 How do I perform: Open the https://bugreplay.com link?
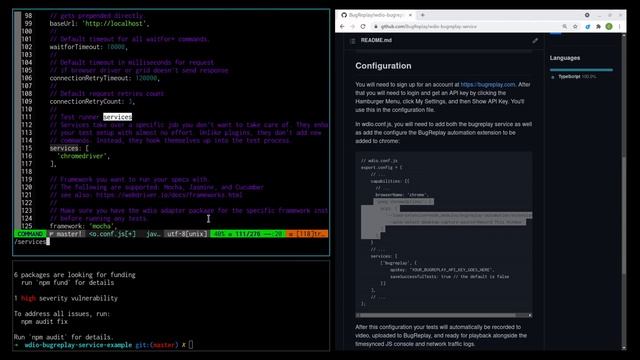[488, 84]
